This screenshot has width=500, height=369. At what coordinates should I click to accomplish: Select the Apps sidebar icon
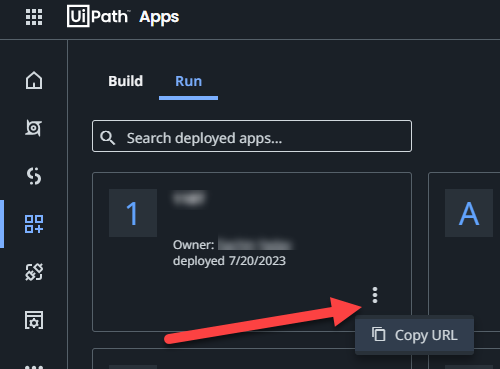point(34,224)
